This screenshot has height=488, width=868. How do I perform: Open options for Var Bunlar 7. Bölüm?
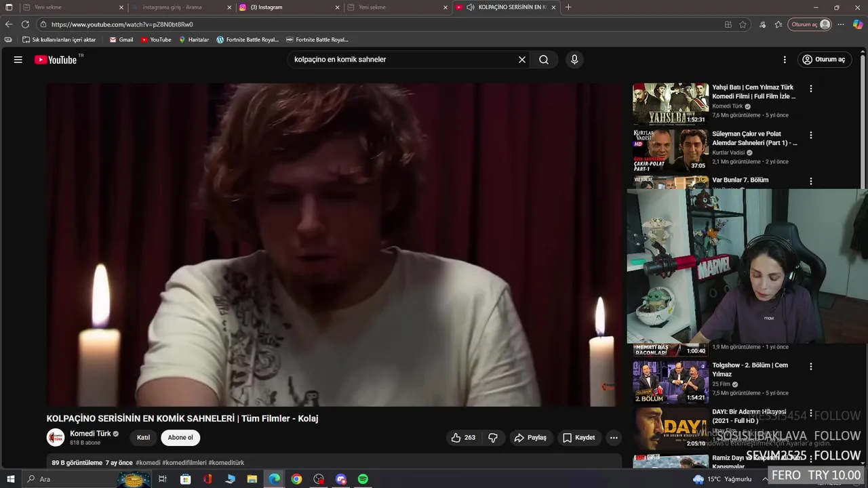tap(810, 181)
